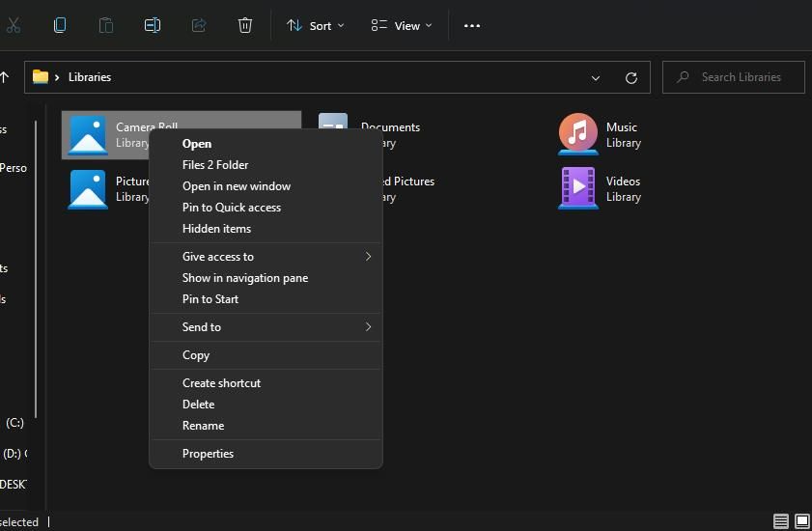
Task: Select Pin to Quick access
Action: click(x=232, y=207)
